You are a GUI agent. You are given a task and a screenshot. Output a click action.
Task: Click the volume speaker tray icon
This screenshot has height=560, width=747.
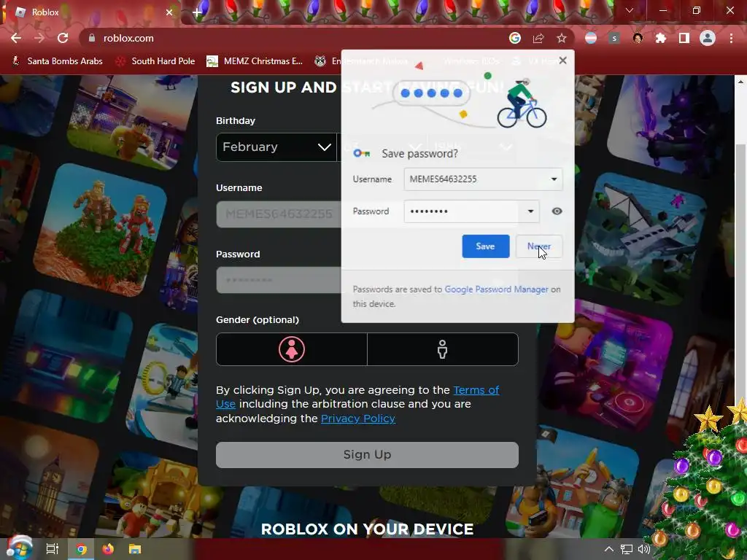pos(643,549)
